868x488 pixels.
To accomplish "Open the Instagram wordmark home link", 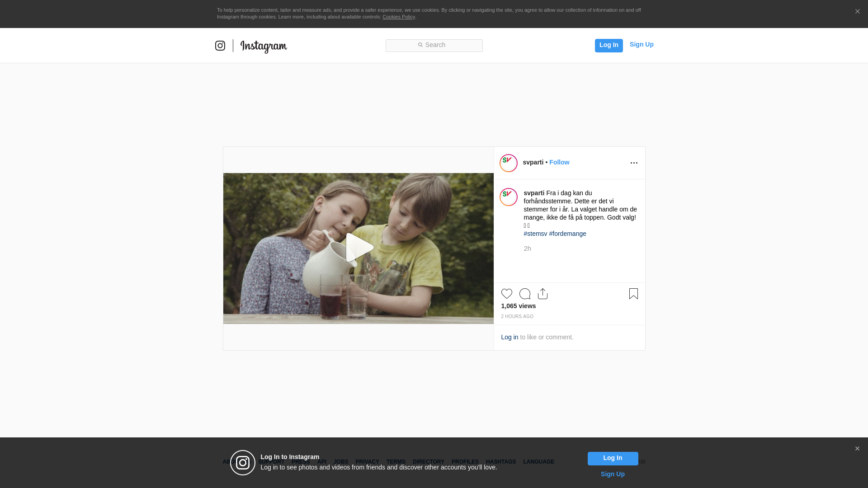I will coord(264,47).
